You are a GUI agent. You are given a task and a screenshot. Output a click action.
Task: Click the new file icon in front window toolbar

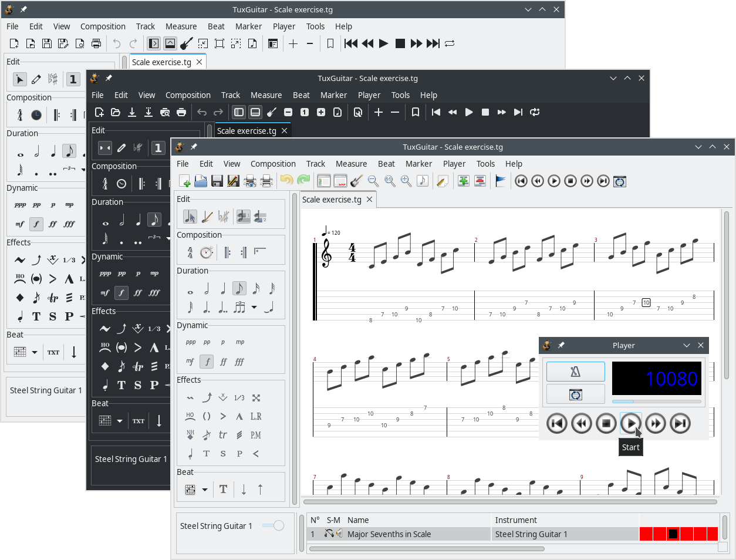tap(184, 181)
